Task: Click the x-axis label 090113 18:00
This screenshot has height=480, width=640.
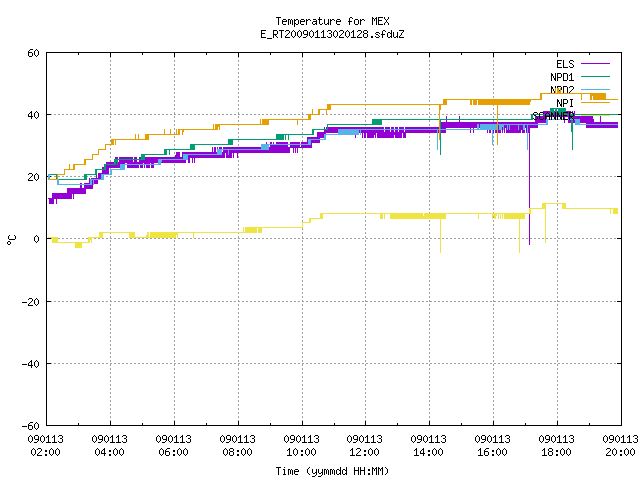Action: click(557, 446)
